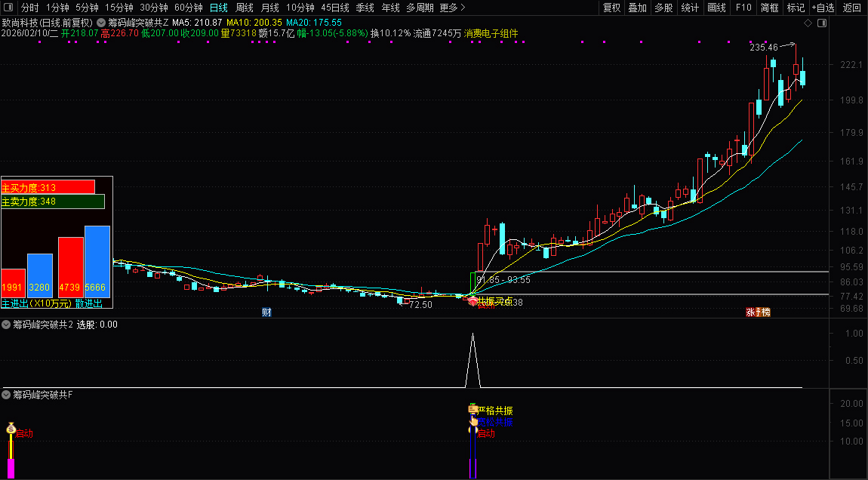Click the red bar labeled 1991

point(14,283)
